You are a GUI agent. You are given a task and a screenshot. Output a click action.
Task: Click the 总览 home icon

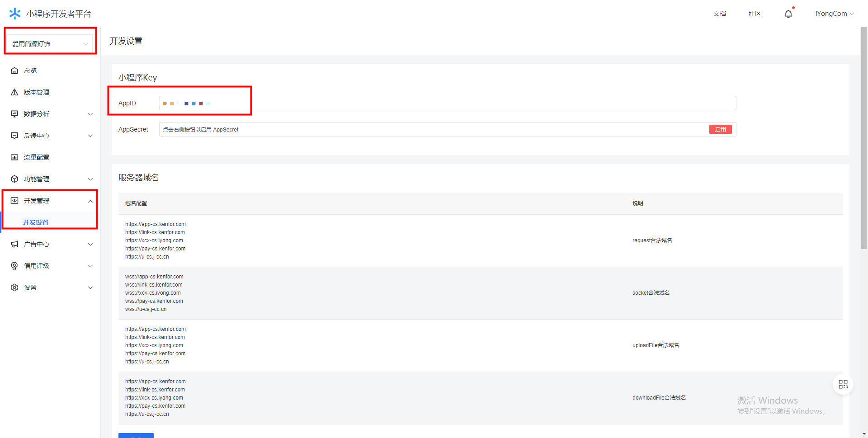pos(14,71)
